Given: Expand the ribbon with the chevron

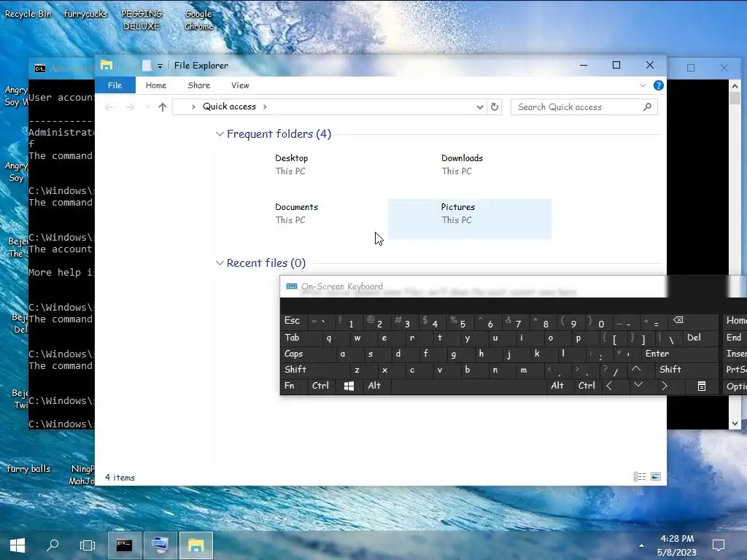Looking at the screenshot, I should tap(643, 85).
